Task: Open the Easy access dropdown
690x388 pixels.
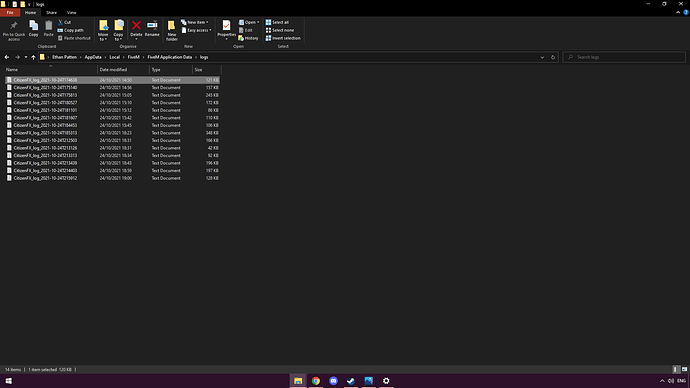Action: (197, 30)
